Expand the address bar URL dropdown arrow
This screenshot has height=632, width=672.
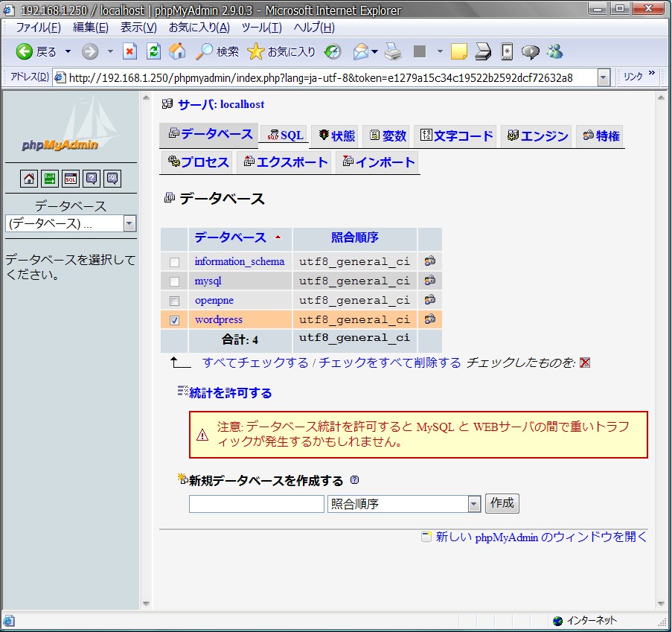[604, 78]
